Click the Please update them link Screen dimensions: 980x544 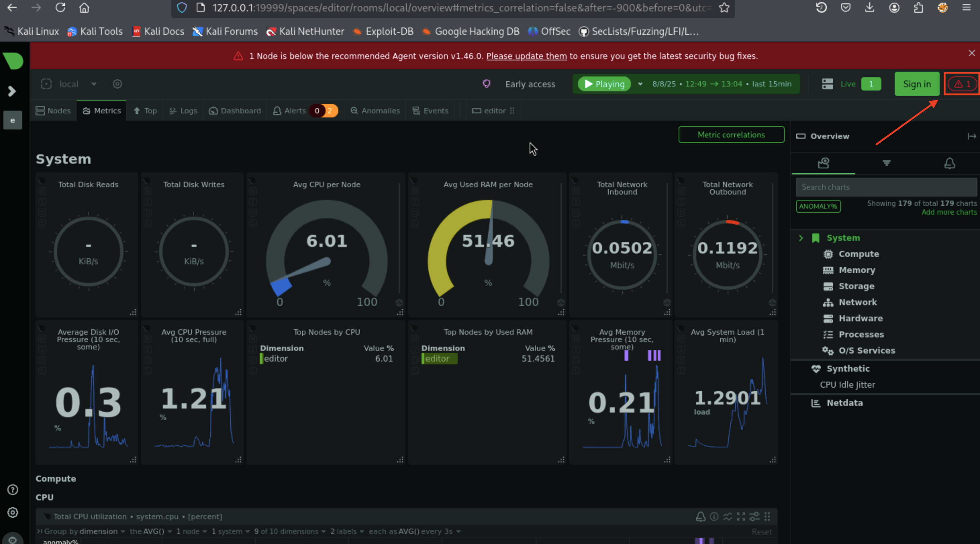click(526, 56)
